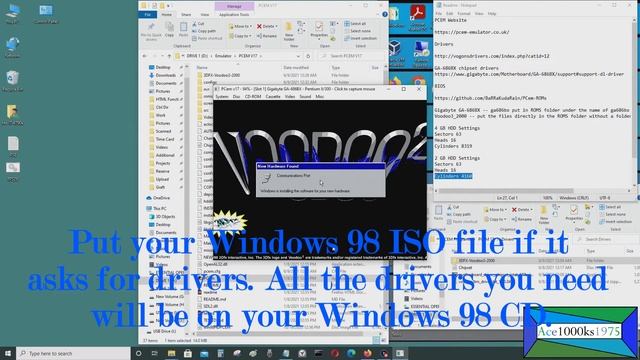Open the Recent locations dropdown arrow
Viewport: 640px width, 360px height.
coord(162,56)
